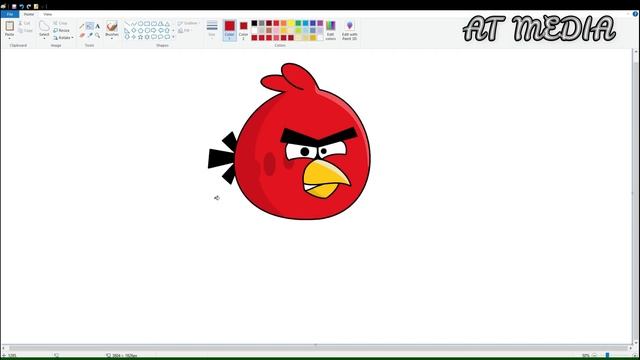640x360 pixels.
Task: Click the Select tool icon
Action: [44, 26]
